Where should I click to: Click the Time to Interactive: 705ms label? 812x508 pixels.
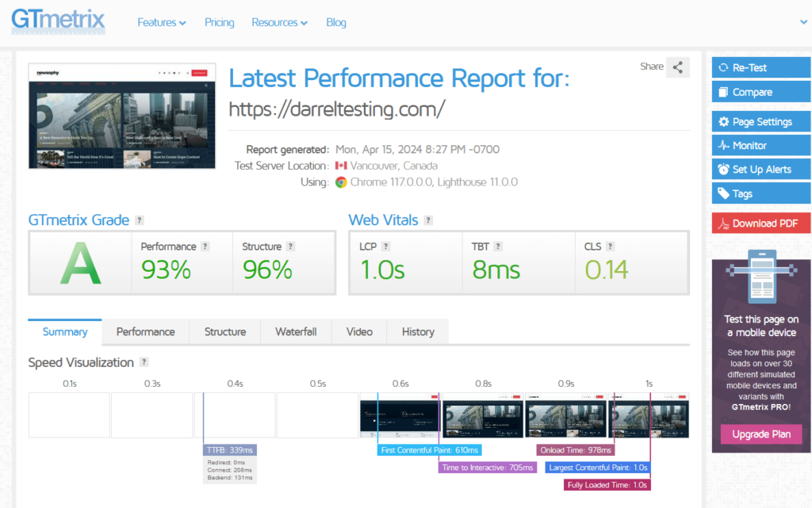point(488,468)
